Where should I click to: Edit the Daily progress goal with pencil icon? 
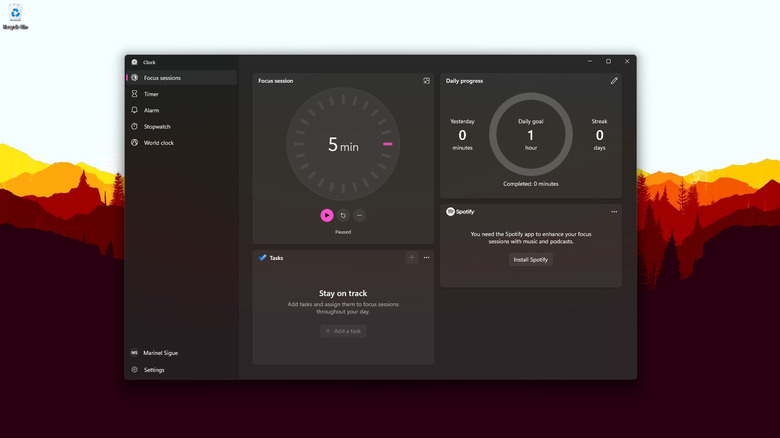[x=614, y=81]
